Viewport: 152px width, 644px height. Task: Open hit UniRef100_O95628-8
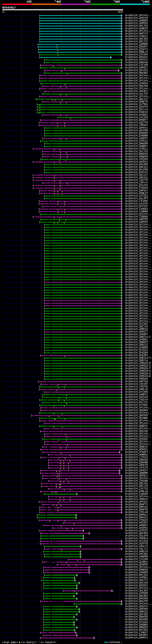click(138, 376)
